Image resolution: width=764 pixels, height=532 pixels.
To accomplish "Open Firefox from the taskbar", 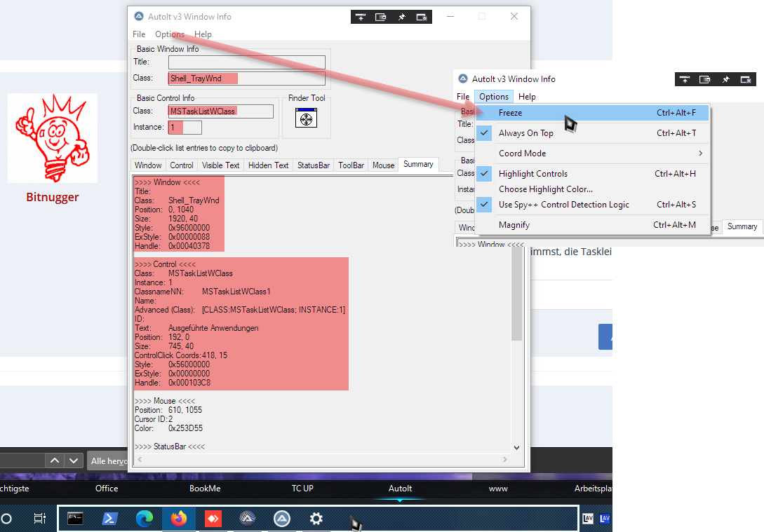I will [179, 519].
